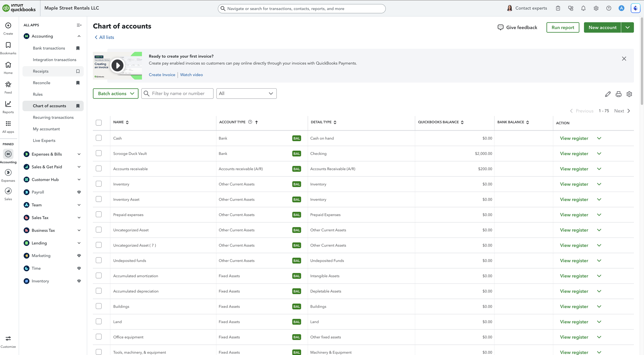The height and width of the screenshot is (355, 644).
Task: Click the print icon above the account list
Action: (618, 94)
